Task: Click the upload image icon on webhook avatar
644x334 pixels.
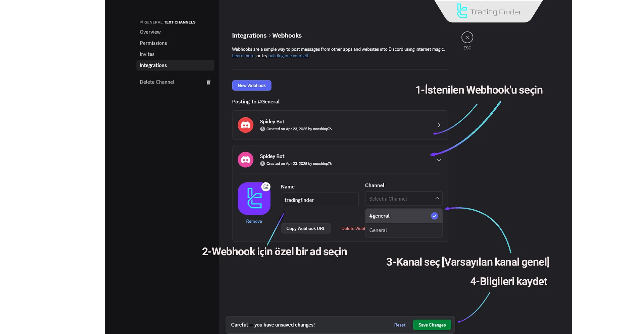Action: tap(266, 187)
